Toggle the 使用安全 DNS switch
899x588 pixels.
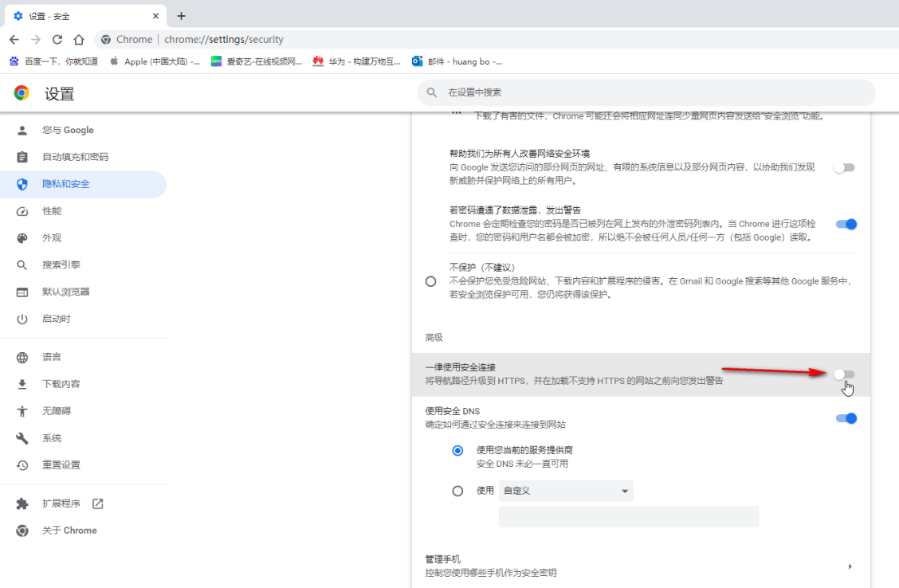pyautogui.click(x=846, y=418)
